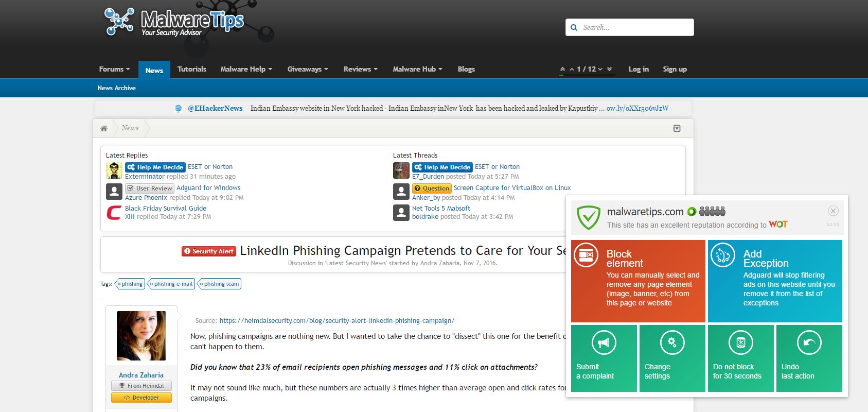
Task: Expand the Forums dropdown menu
Action: coord(114,69)
